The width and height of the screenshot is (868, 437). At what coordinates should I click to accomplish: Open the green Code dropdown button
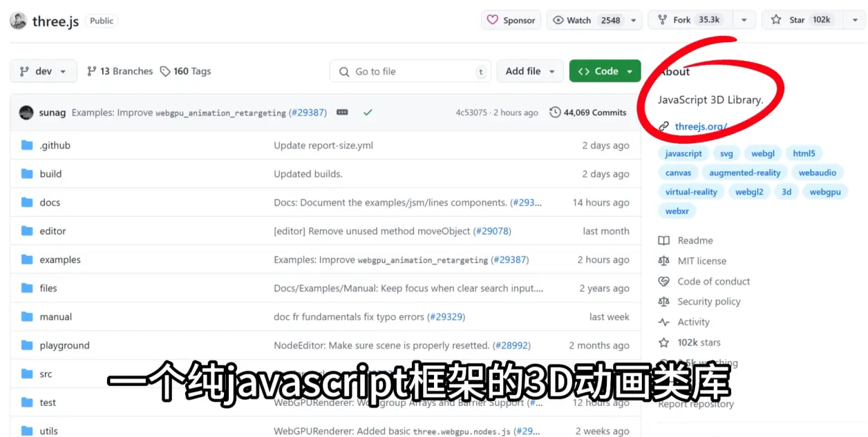[605, 71]
